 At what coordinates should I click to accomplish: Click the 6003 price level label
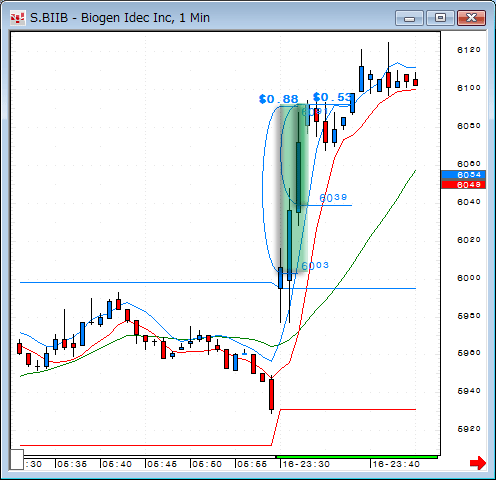315,266
